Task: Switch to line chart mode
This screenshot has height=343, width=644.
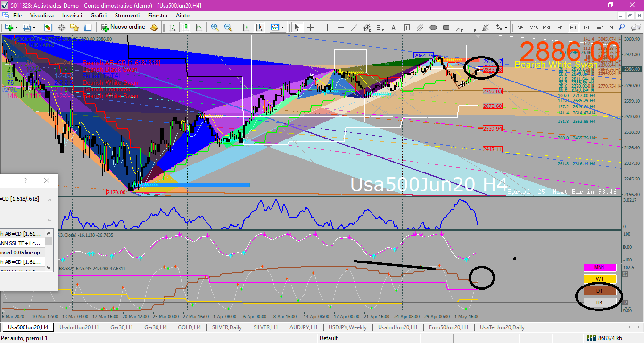Action: click(x=198, y=27)
